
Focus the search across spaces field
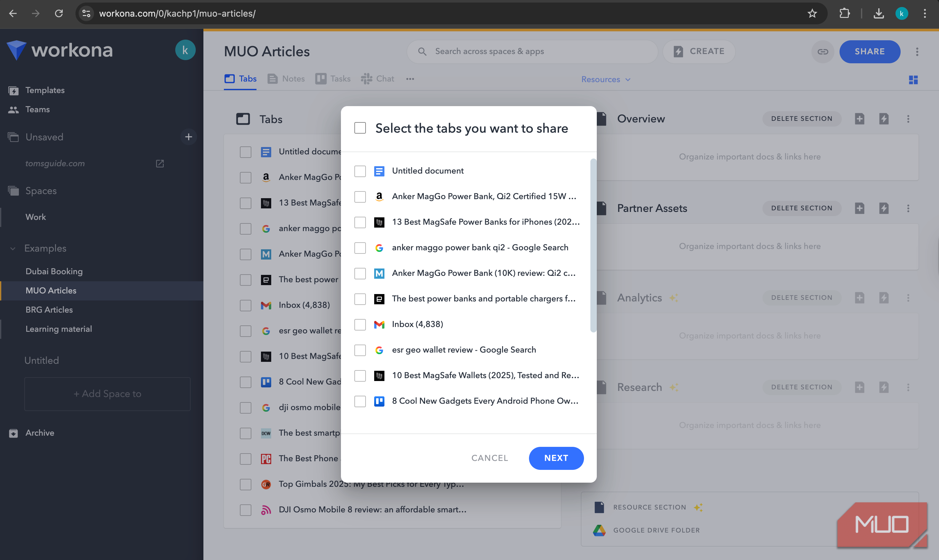(532, 52)
